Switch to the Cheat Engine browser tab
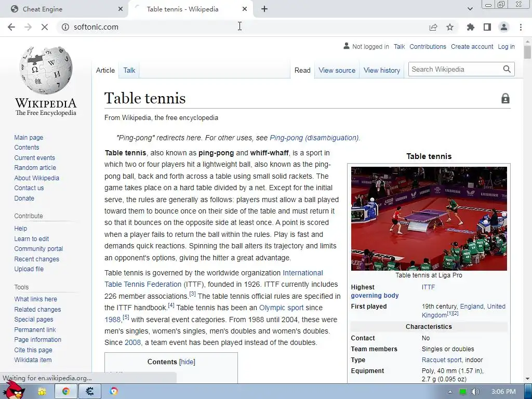Viewport: 532px width, 399px height. (x=64, y=9)
